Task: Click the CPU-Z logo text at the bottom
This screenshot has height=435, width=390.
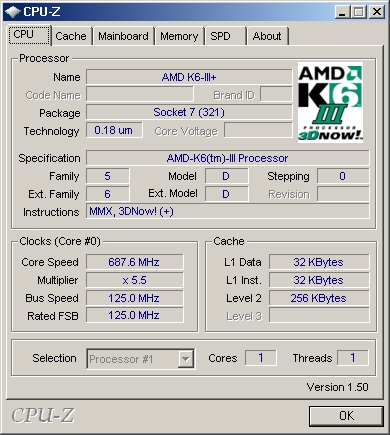Action: 43,415
